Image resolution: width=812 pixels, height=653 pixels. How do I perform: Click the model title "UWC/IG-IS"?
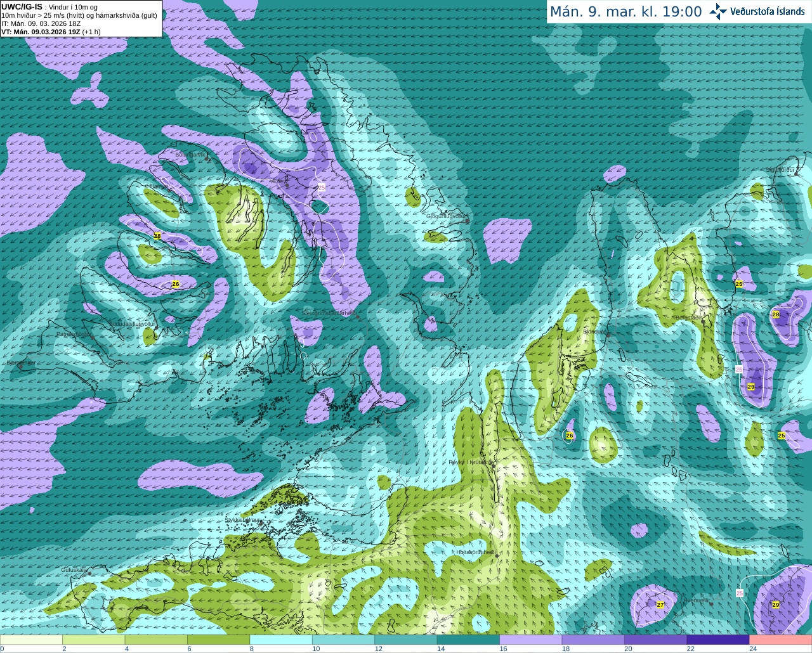[22, 6]
